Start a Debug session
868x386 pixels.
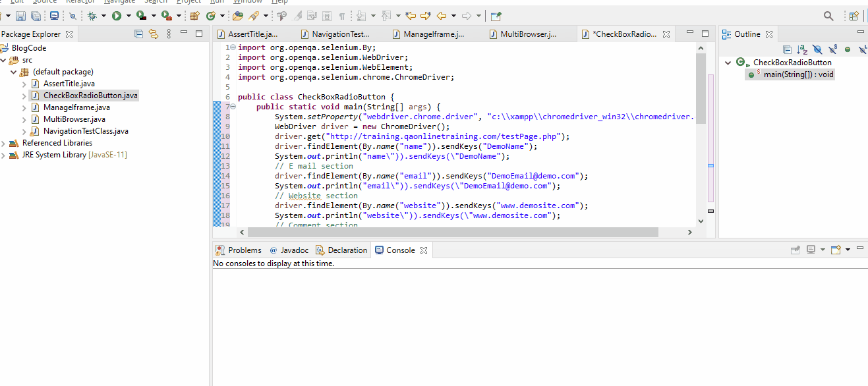pyautogui.click(x=91, y=14)
